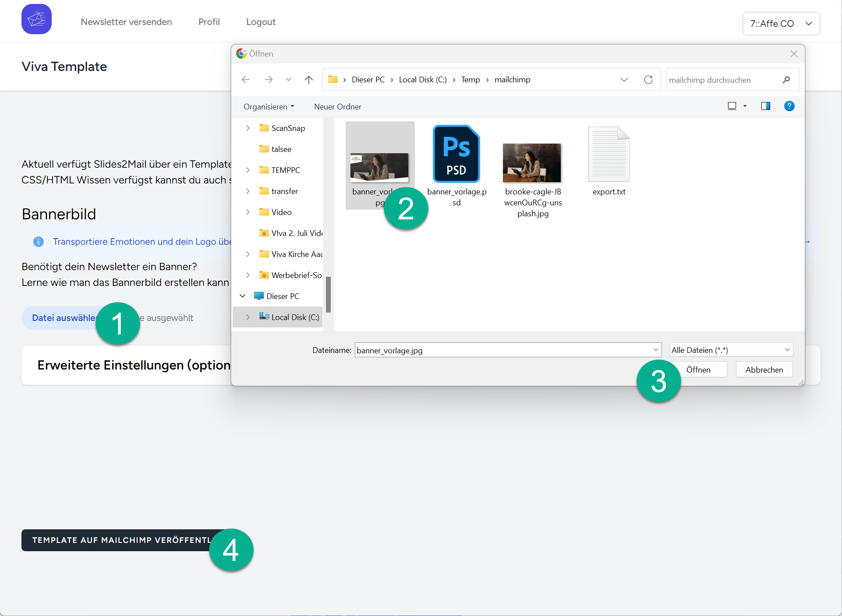This screenshot has height=616, width=842.
Task: Expand the TEMPPC folder tree node
Action: click(248, 170)
